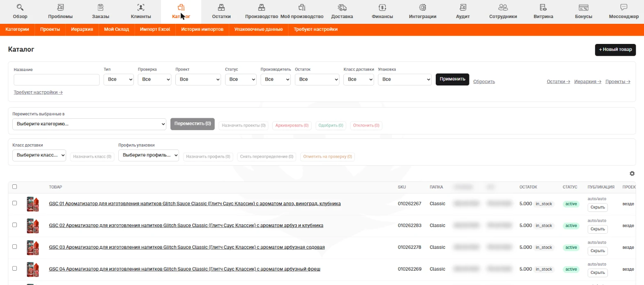Expand the Статус filter dropdown
644x285 pixels.
pos(241,79)
